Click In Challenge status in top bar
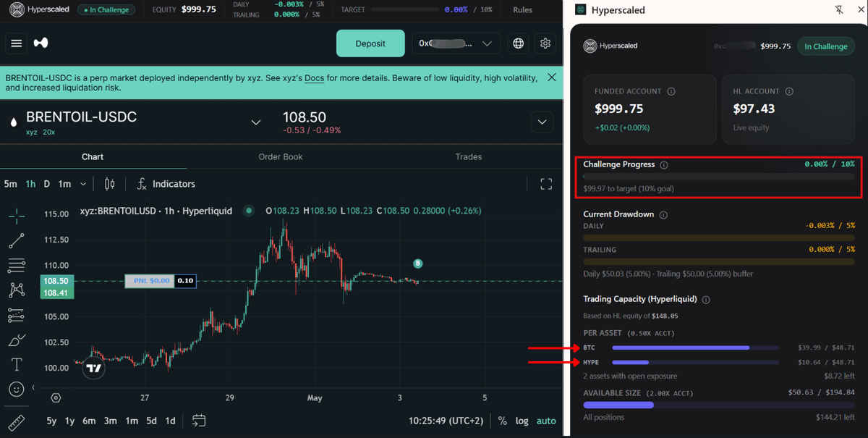The width and height of the screenshot is (868, 438). 106,10
